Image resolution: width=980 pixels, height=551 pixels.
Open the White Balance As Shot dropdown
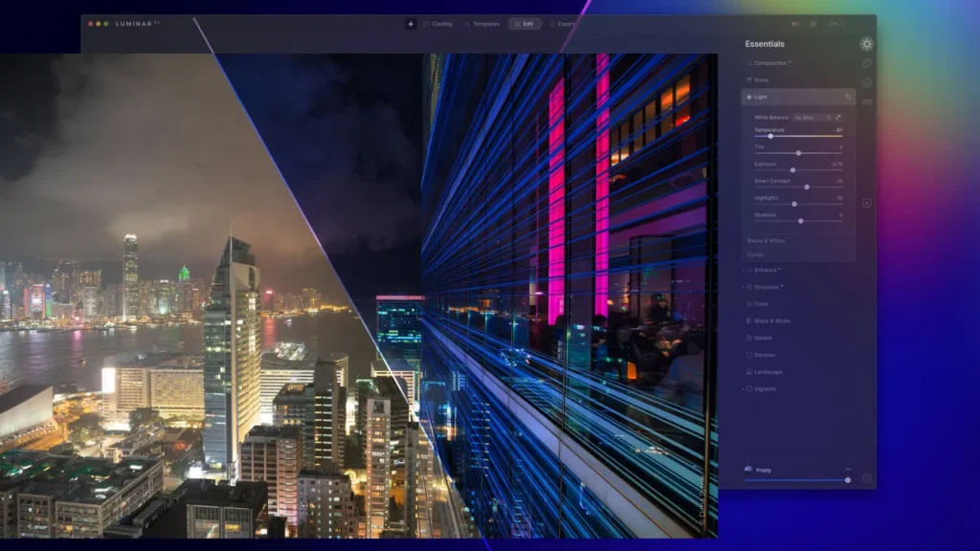(812, 118)
